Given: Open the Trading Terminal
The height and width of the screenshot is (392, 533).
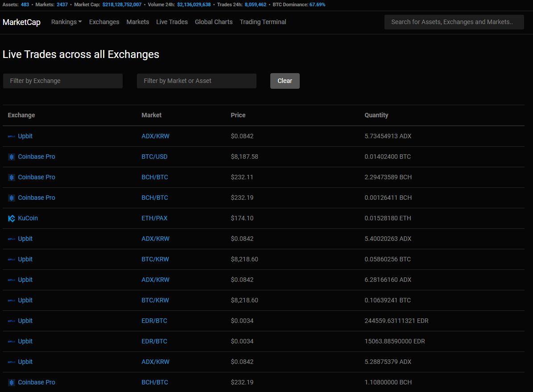Looking at the screenshot, I should click(263, 22).
